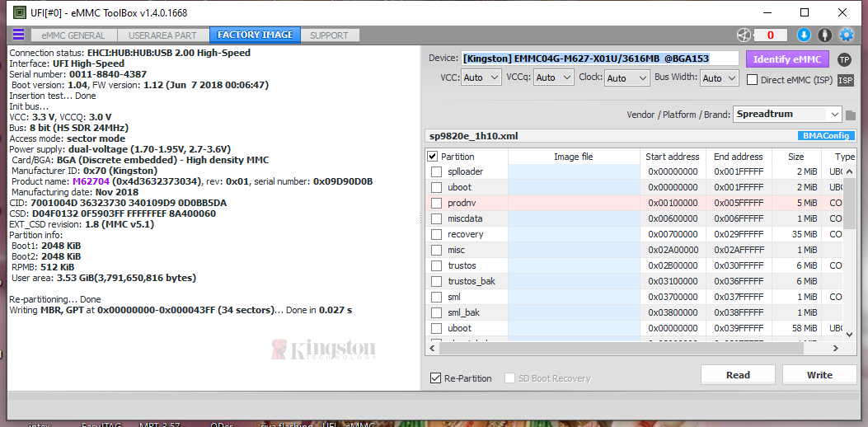Click the TP round icon
This screenshot has width=868, height=427.
click(x=844, y=59)
